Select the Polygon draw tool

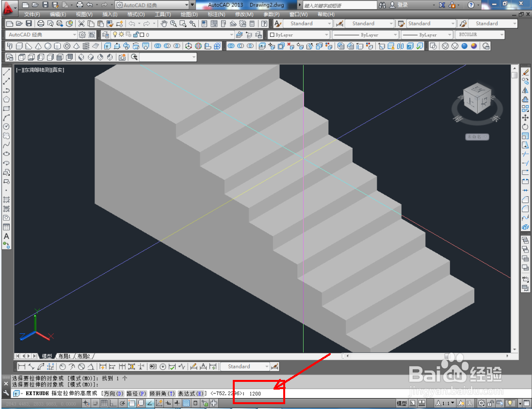6,99
